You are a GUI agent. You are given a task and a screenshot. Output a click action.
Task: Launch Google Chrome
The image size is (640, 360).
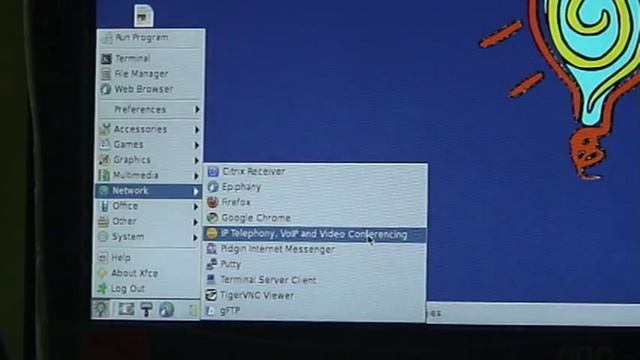(x=315, y=218)
